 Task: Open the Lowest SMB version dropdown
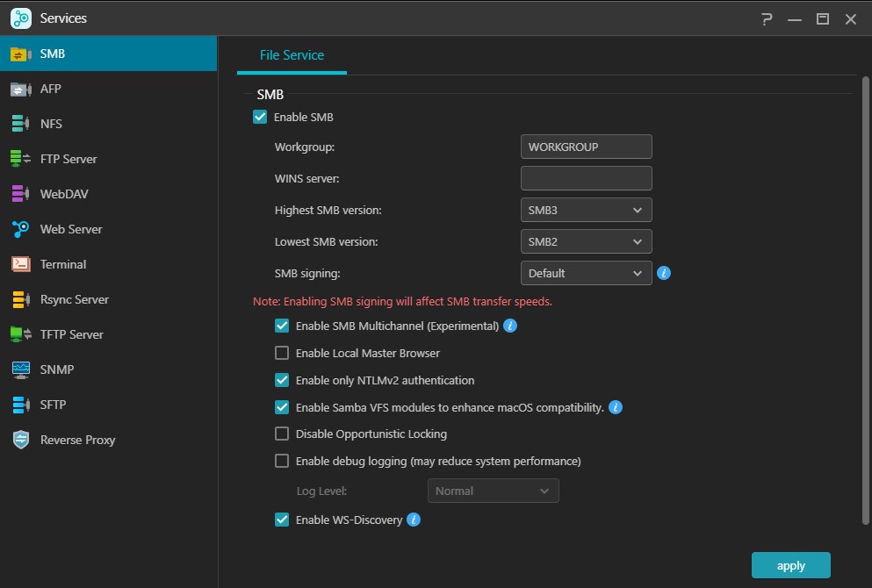click(x=586, y=241)
